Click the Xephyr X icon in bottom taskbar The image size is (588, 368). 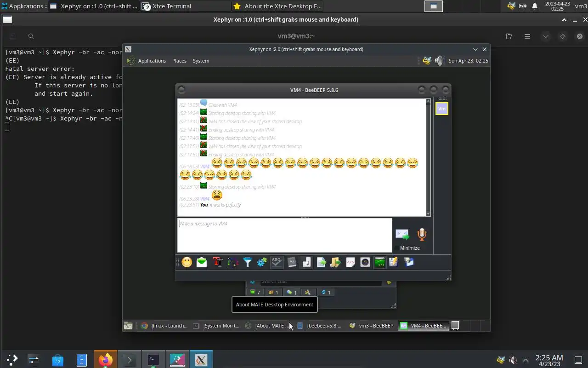[x=201, y=360]
